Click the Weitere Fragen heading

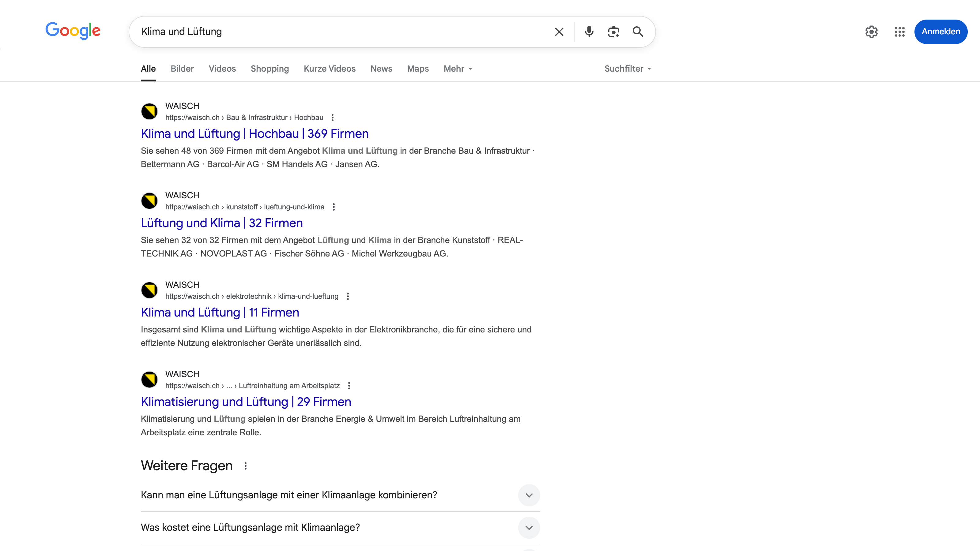187,466
